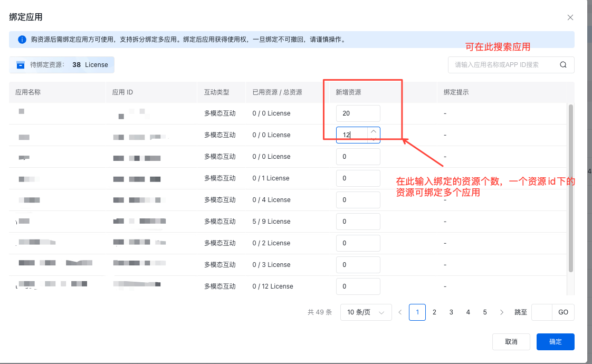Select page 3 in pagination
Image resolution: width=592 pixels, height=364 pixels.
click(451, 312)
